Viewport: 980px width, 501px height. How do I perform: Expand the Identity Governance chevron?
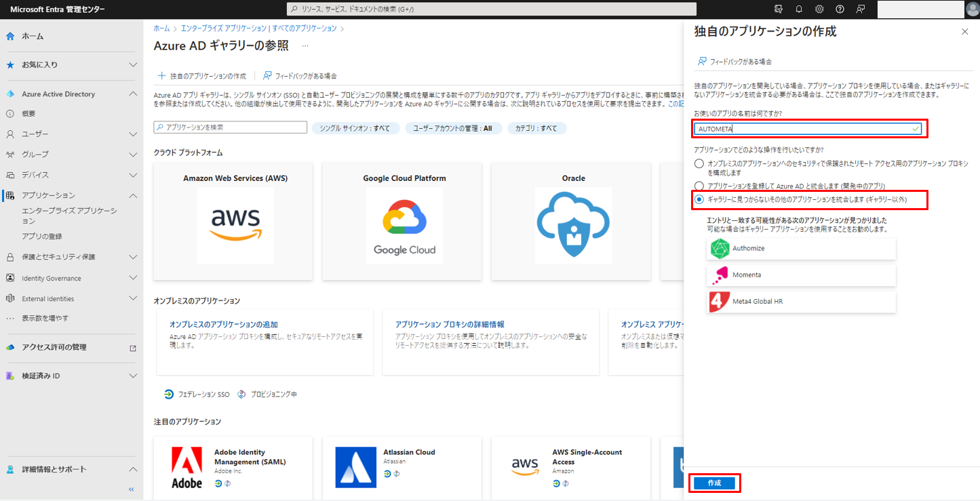133,278
